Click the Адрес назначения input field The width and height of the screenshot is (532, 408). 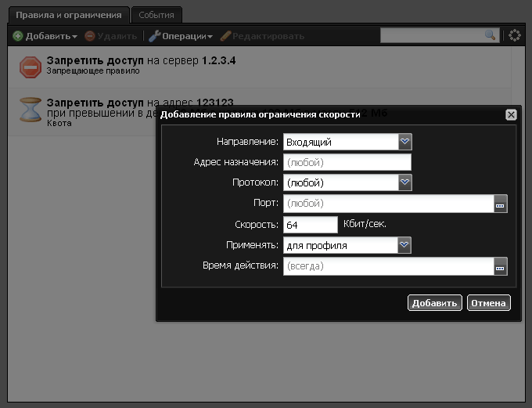click(x=347, y=162)
